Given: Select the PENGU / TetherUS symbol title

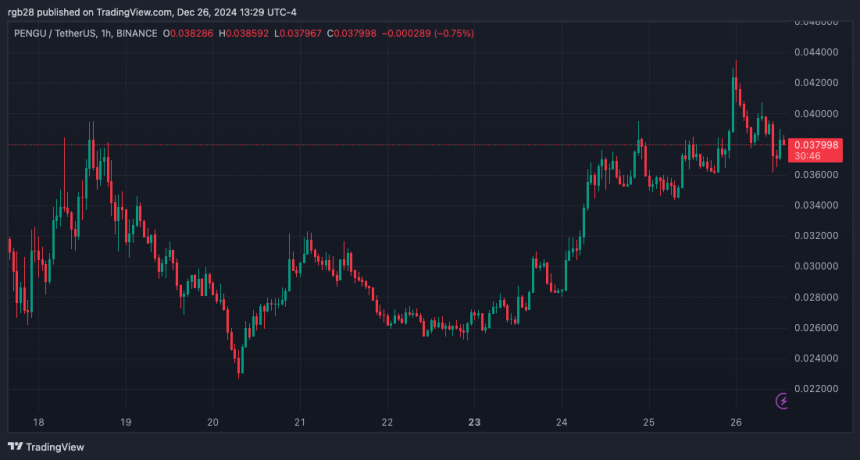Looking at the screenshot, I should (55, 33).
